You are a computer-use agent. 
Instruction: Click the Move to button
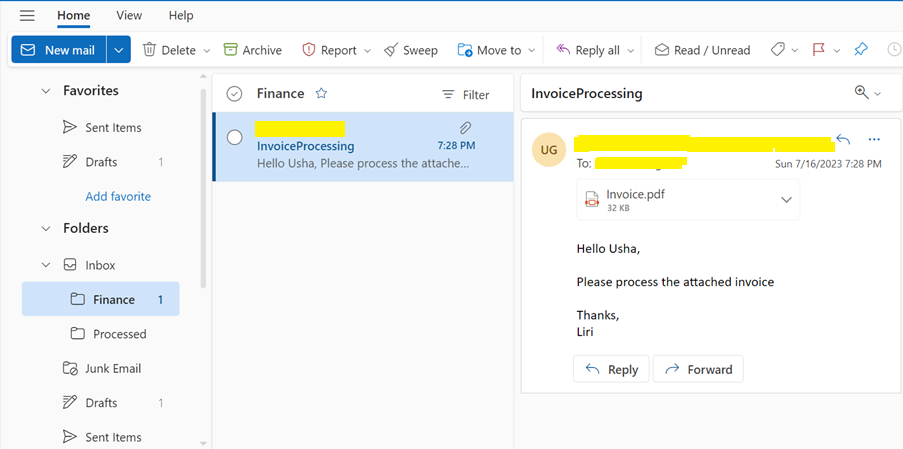[x=490, y=50]
